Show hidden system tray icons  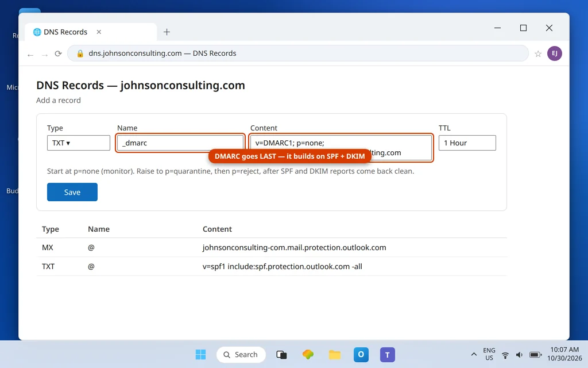click(x=474, y=354)
